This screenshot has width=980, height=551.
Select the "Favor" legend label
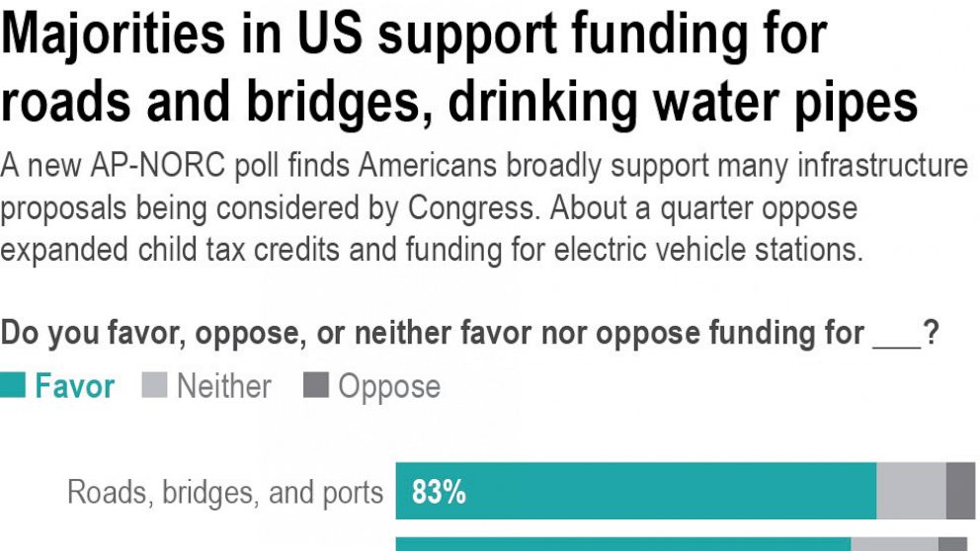(x=75, y=386)
